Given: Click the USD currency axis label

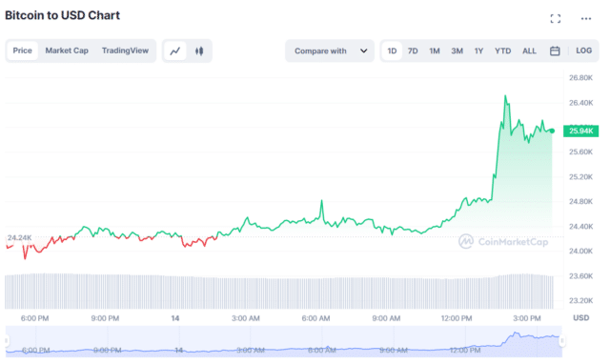Looking at the screenshot, I should click(x=580, y=317).
